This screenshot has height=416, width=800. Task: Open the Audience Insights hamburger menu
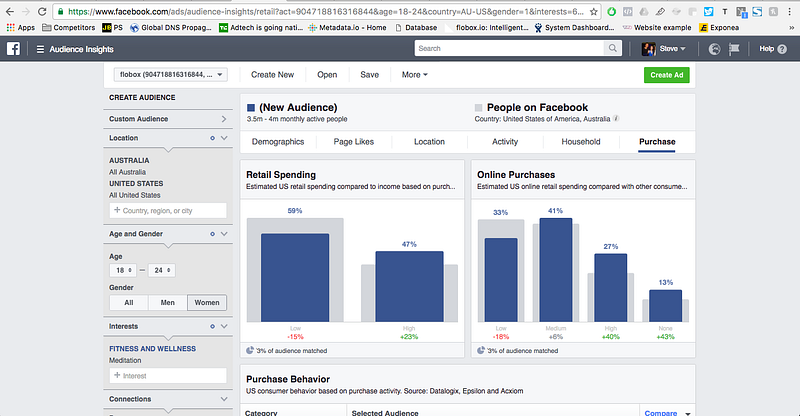coord(40,50)
